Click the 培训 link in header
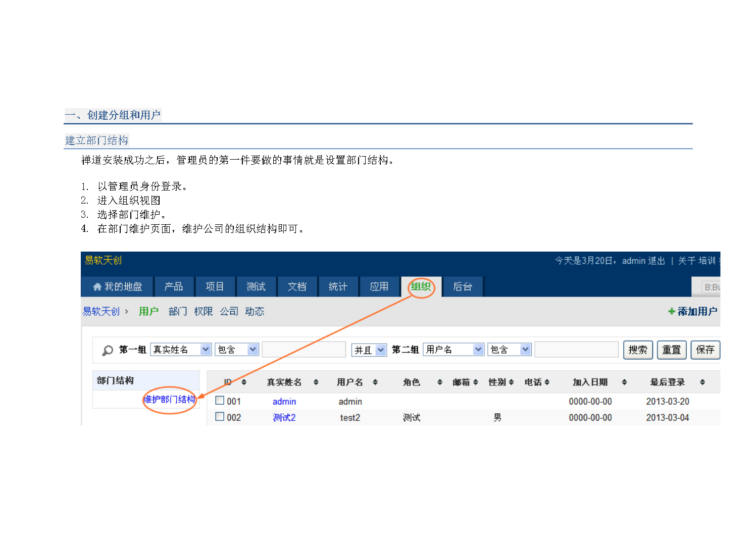The height and width of the screenshot is (535, 756). [x=707, y=261]
